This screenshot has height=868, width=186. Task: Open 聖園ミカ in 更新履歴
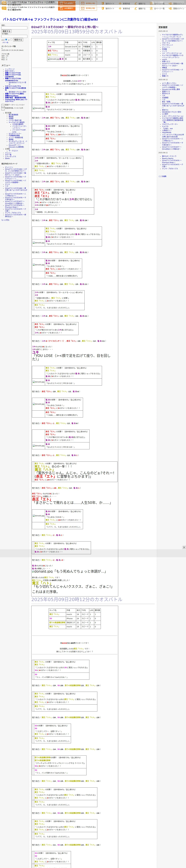[x=165, y=76]
